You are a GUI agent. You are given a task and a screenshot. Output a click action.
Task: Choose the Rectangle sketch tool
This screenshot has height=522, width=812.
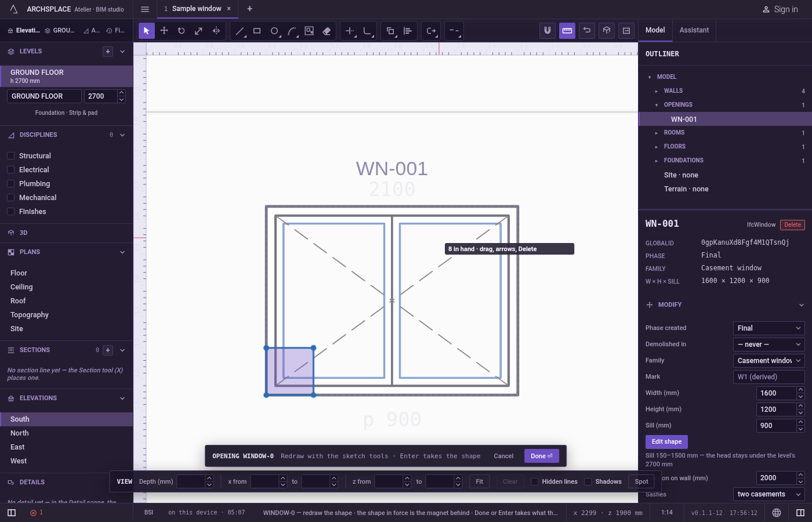tap(257, 31)
